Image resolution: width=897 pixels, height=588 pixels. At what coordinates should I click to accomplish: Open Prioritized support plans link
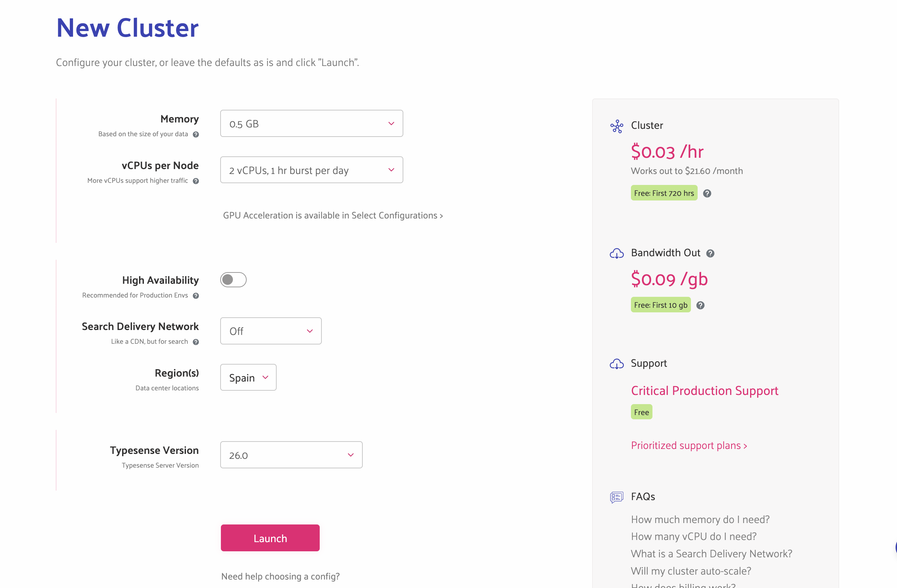coord(689,445)
